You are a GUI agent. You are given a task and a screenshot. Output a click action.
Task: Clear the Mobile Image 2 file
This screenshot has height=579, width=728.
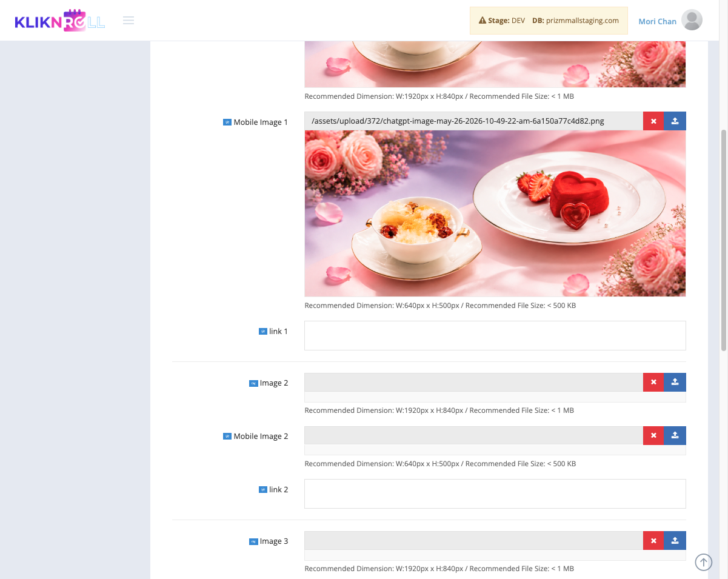(653, 436)
